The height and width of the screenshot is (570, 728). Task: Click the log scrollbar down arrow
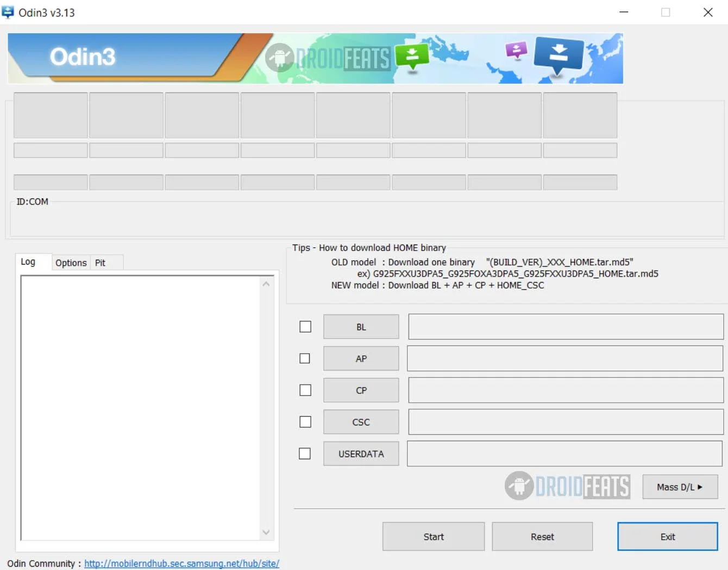point(266,532)
